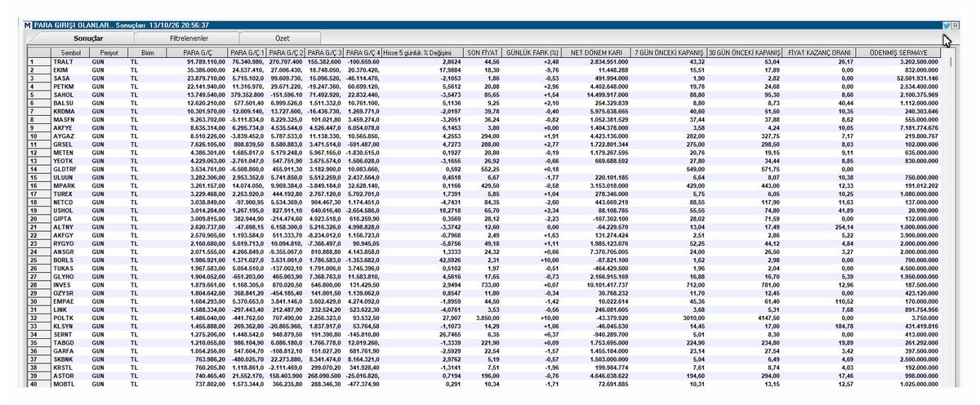Click the PARA G/Ç 1 column header
Image resolution: width=980 pixels, height=405 pixels.
point(247,51)
